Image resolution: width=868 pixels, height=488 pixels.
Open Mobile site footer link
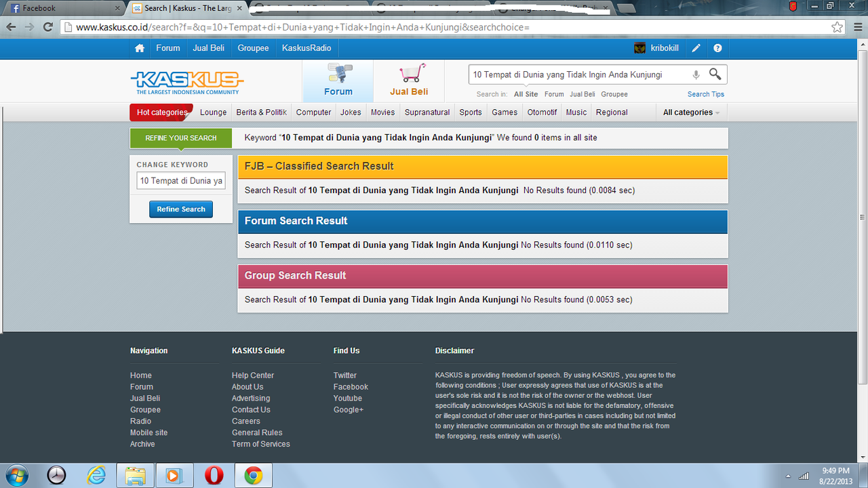pos(149,432)
